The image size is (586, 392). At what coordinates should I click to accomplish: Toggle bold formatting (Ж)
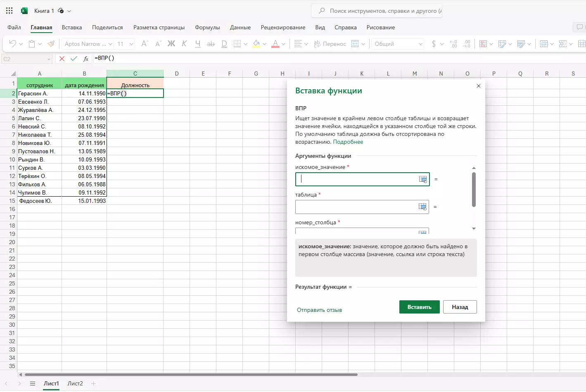171,44
